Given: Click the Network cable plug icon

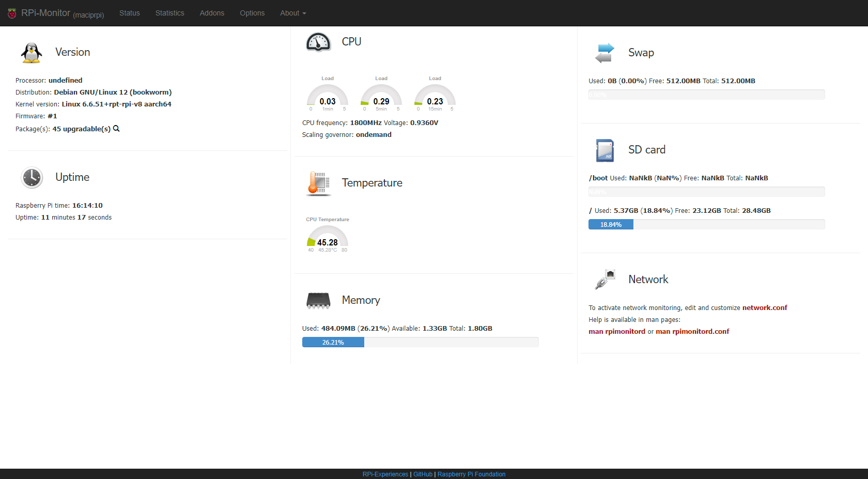Looking at the screenshot, I should (605, 280).
